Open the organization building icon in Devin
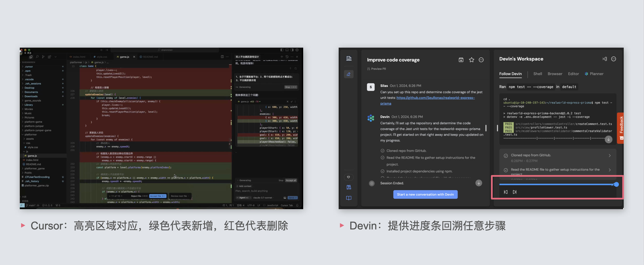Screen dimensions: 644x265 point(349,59)
